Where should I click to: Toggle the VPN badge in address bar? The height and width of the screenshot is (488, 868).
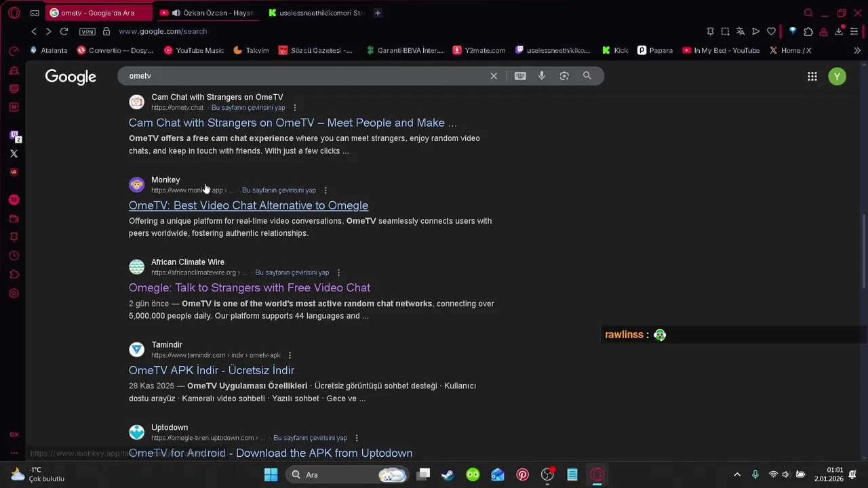pos(87,31)
